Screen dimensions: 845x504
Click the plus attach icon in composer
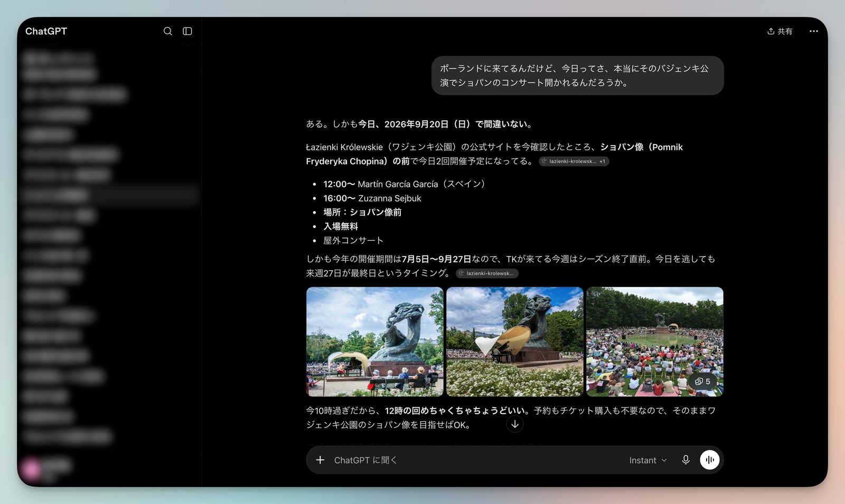(x=320, y=460)
